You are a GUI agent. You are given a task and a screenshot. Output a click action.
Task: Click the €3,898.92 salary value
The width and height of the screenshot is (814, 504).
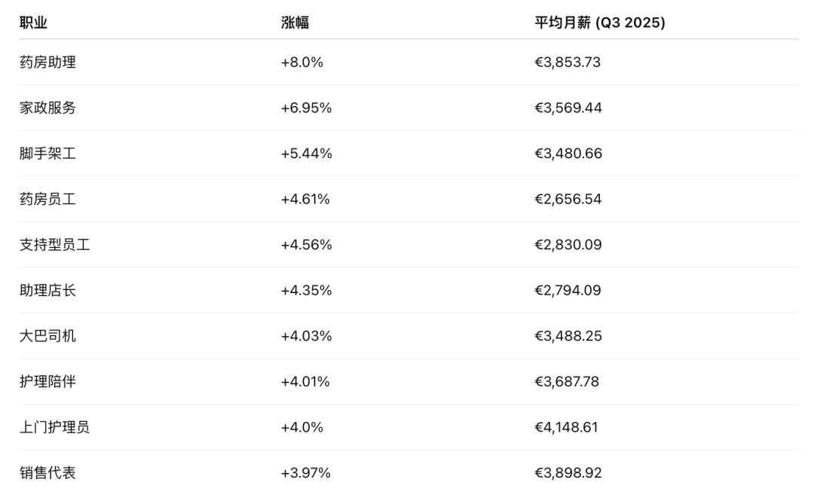click(568, 473)
